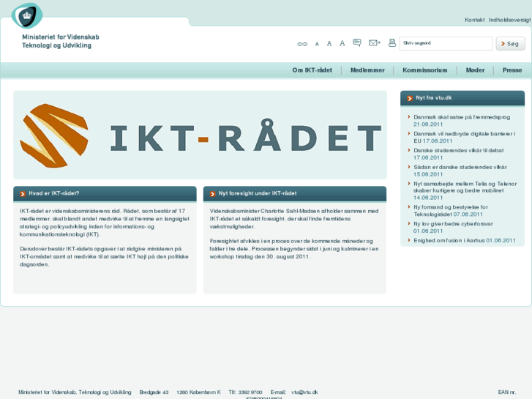This screenshot has height=399, width=532.
Task: Open news Danmark vil nedbryde digitale barrierer
Action: coord(464,137)
